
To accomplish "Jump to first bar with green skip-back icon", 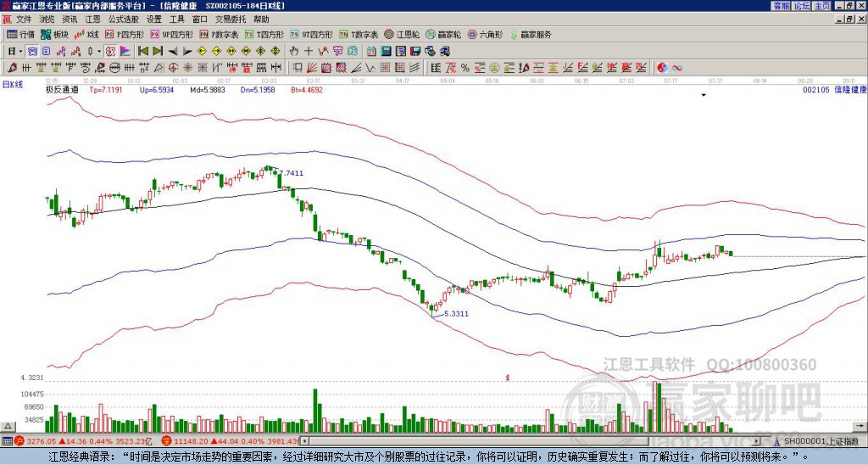I will (x=142, y=51).
